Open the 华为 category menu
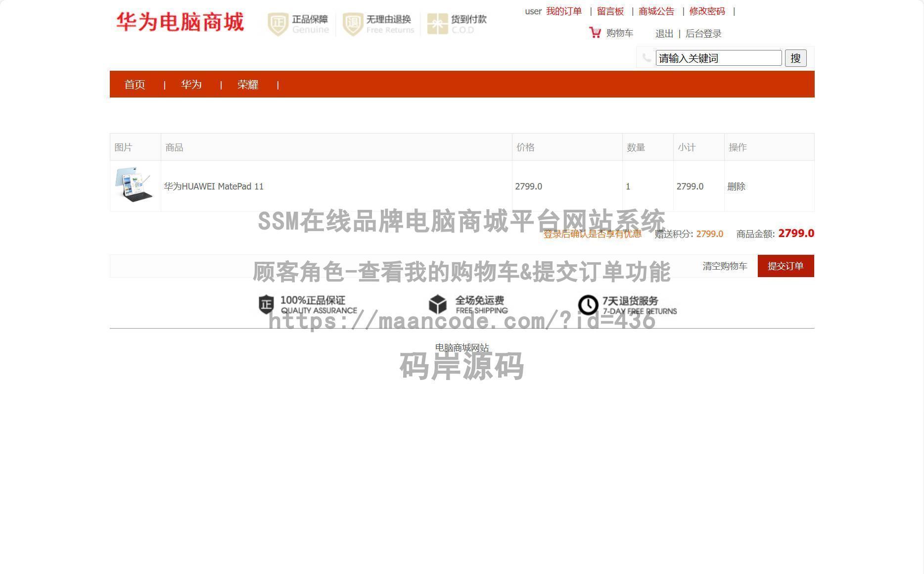 coord(191,85)
